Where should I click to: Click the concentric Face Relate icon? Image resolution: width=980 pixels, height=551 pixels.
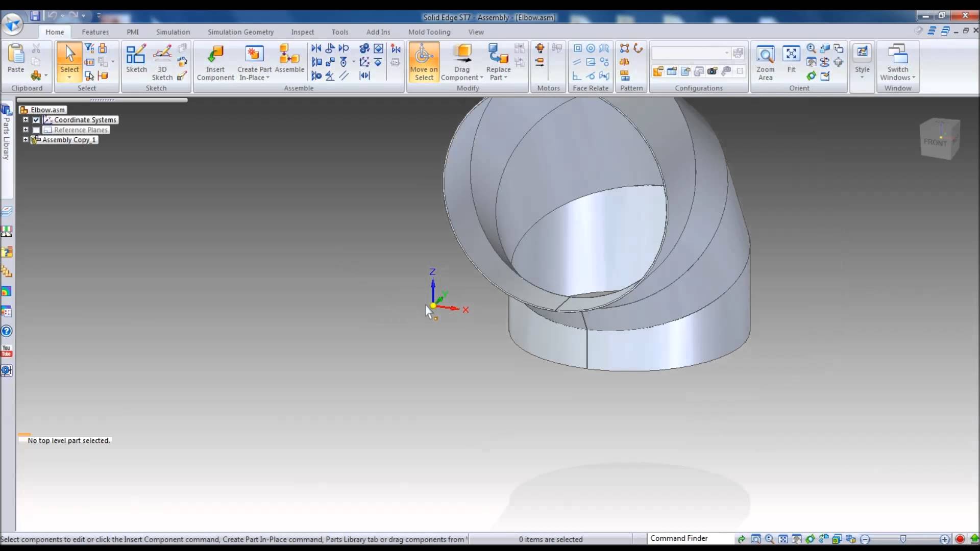pos(591,48)
